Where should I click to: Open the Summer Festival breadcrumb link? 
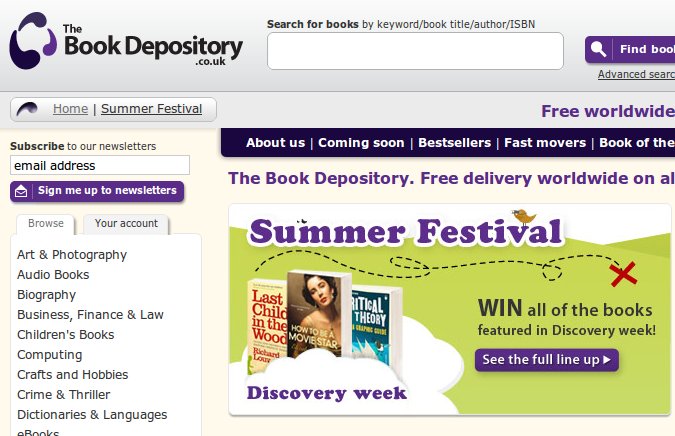(152, 109)
